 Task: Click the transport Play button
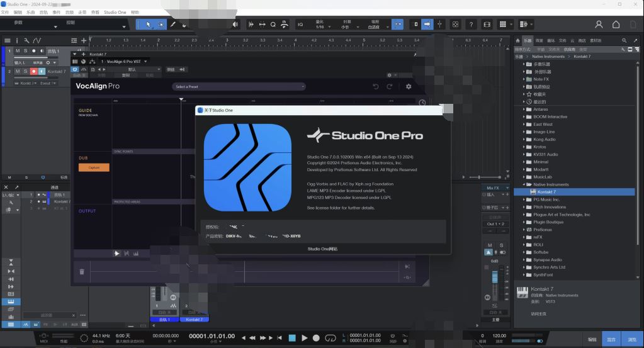pyautogui.click(x=304, y=338)
